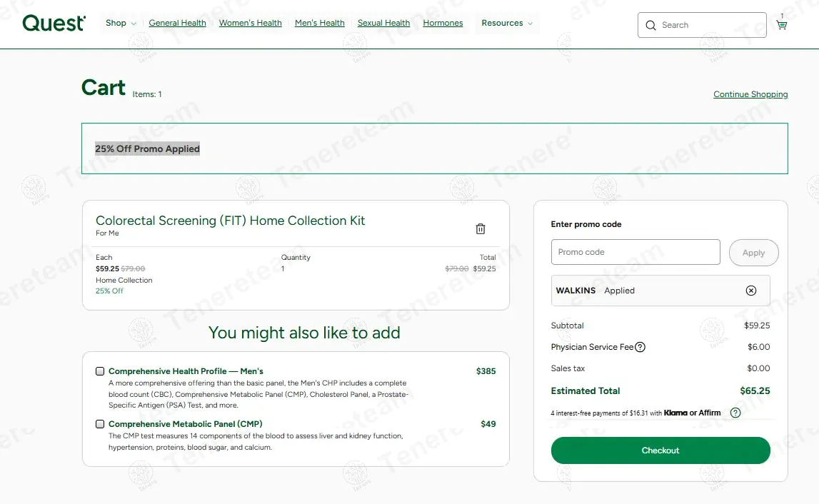Open the shopping cart icon

(x=781, y=25)
